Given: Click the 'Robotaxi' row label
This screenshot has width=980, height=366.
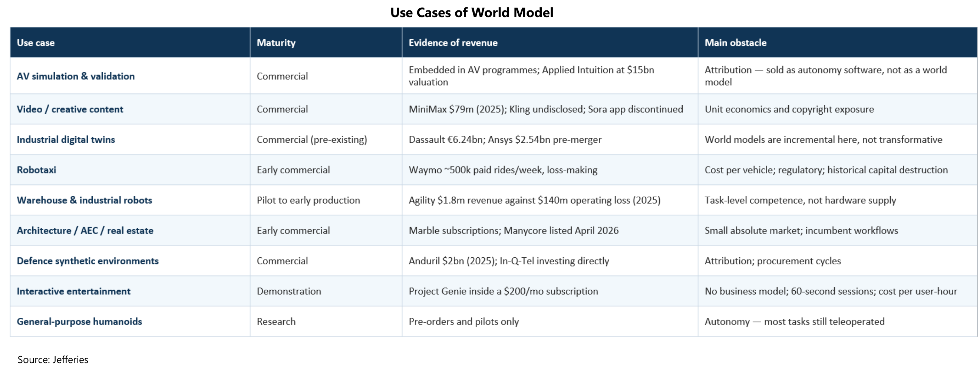Looking at the screenshot, I should coord(36,170).
